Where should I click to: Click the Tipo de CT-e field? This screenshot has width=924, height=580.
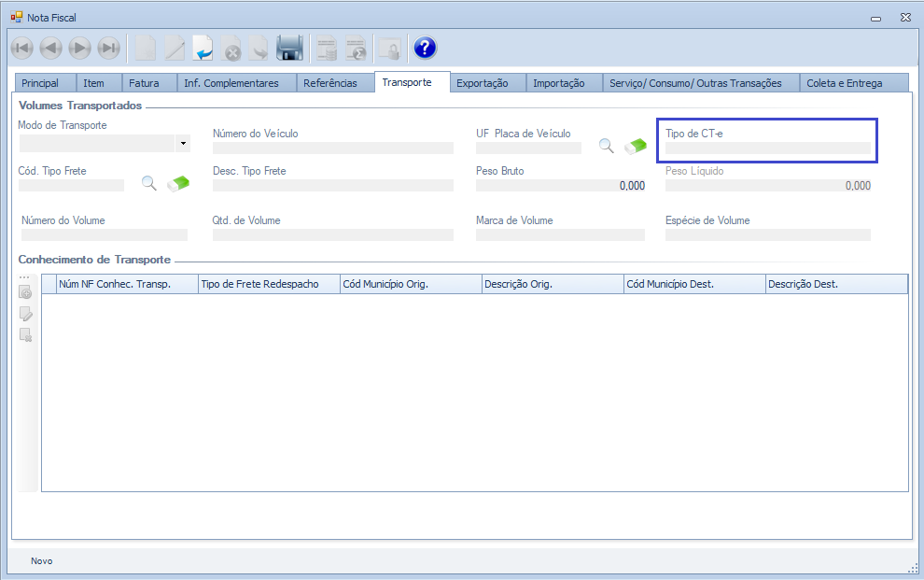click(x=768, y=148)
